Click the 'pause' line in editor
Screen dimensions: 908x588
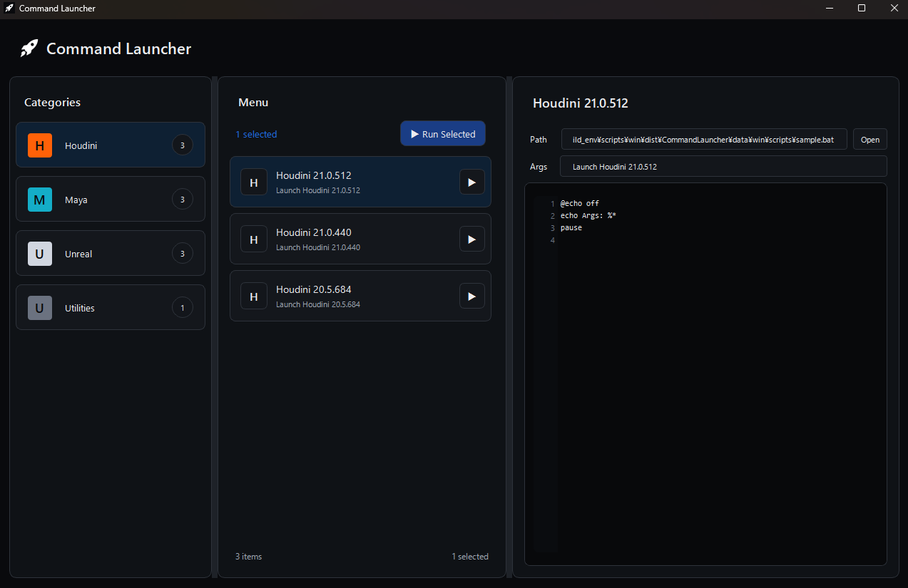[571, 227]
